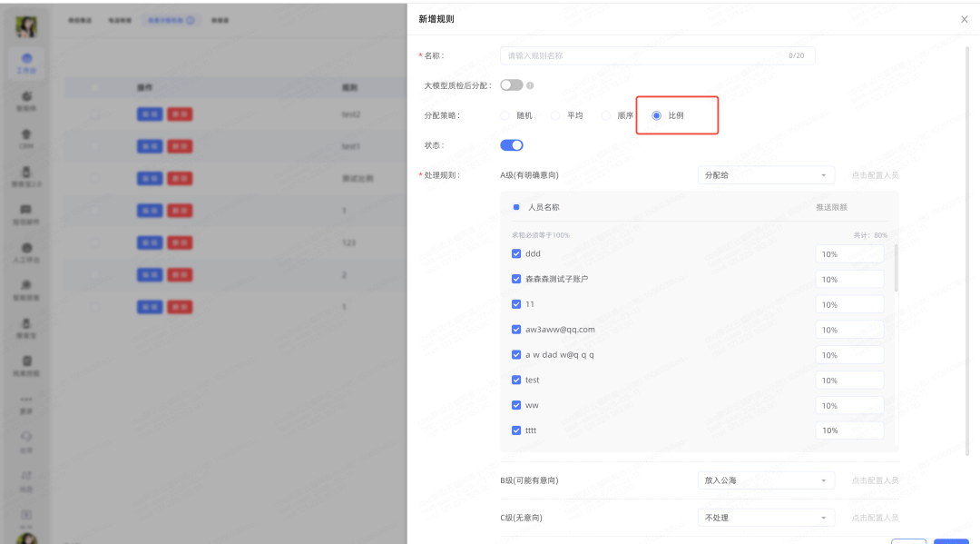
Task: Open the C级 不处理 dropdown
Action: tap(765, 518)
